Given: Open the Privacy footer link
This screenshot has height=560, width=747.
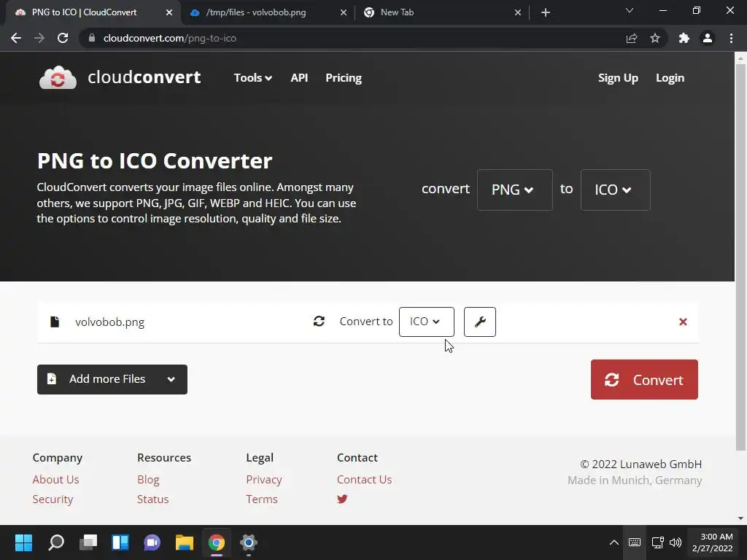Looking at the screenshot, I should (264, 480).
